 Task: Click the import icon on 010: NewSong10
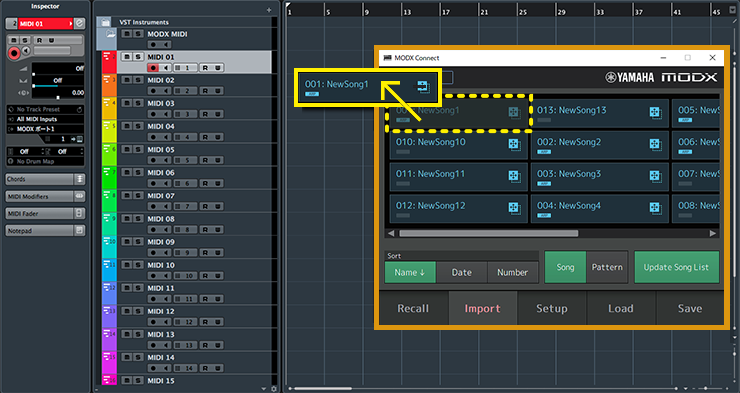coord(514,144)
